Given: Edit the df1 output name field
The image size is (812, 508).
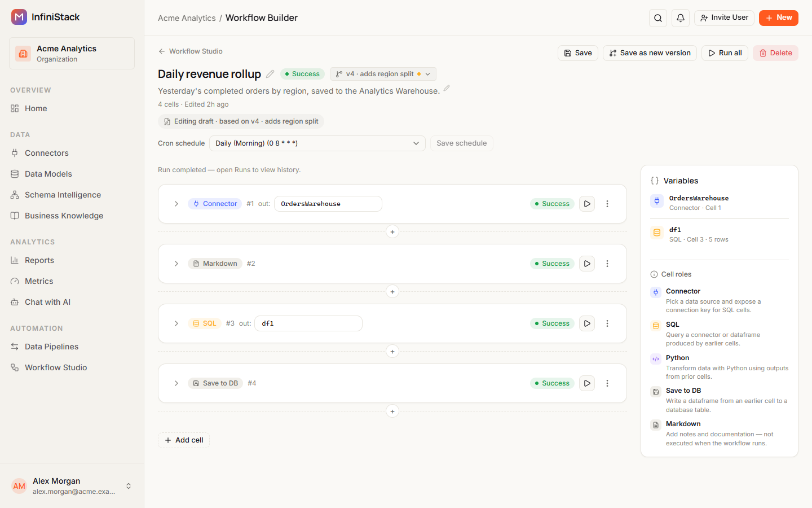Looking at the screenshot, I should (x=308, y=323).
